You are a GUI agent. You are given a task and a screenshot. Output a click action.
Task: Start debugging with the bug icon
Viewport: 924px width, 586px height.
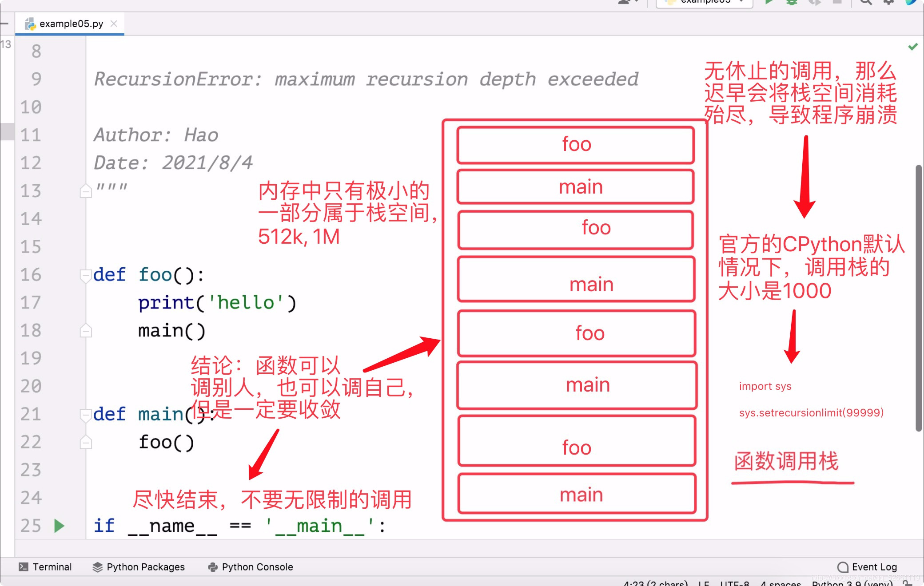point(792,2)
